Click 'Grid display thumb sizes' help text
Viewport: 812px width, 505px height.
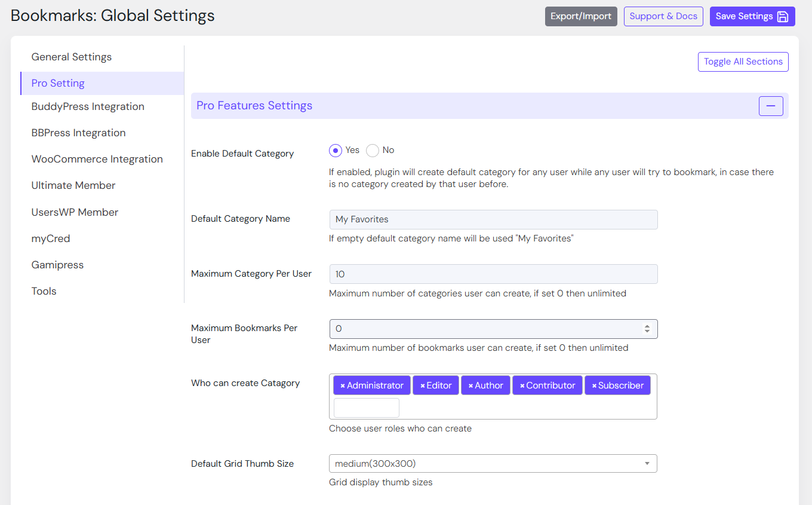coord(381,482)
